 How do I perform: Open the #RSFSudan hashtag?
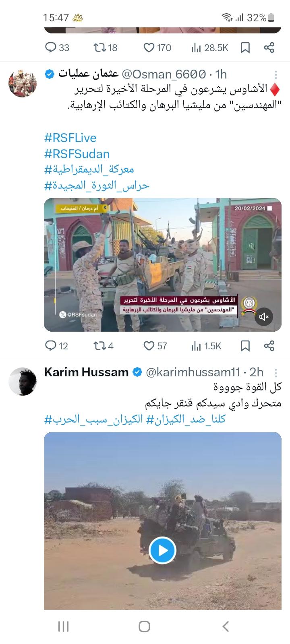(x=77, y=154)
